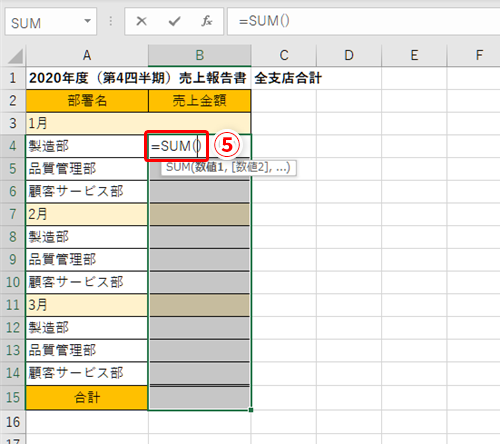Select row 4 header
Screen dimensions: 500x444
click(13, 146)
